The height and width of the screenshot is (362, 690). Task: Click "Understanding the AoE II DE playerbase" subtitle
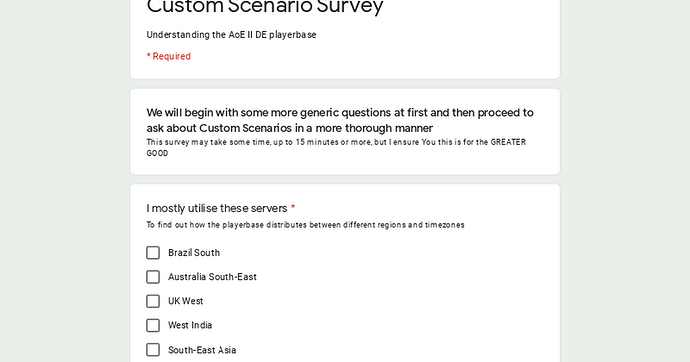pos(231,35)
